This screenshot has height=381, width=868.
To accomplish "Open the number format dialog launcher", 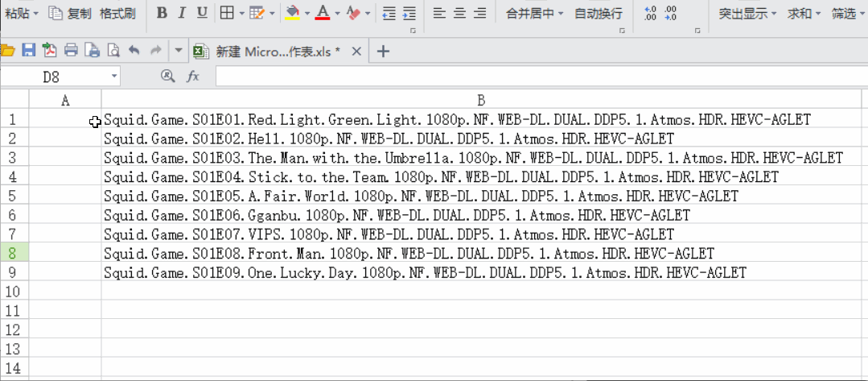I will (697, 31).
